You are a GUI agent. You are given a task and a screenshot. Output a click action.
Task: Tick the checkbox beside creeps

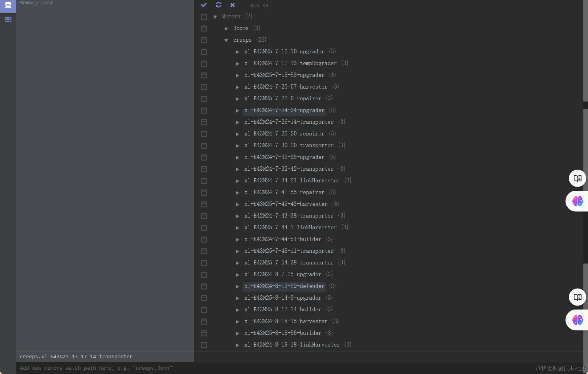[204, 40]
